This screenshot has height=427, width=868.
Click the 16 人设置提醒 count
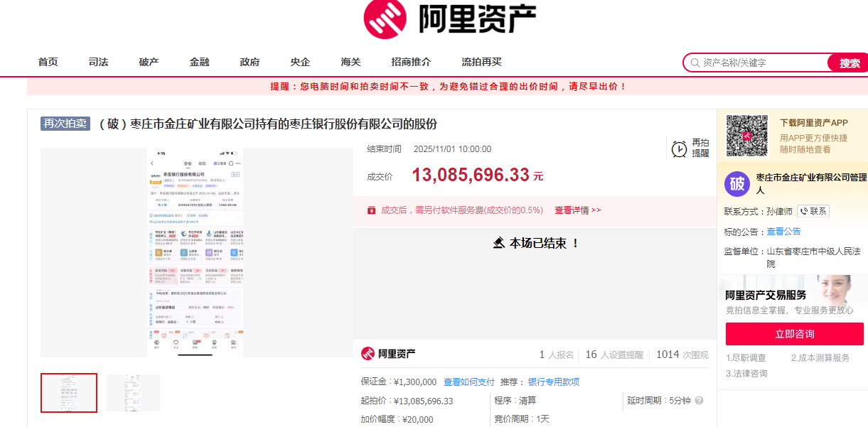[614, 355]
